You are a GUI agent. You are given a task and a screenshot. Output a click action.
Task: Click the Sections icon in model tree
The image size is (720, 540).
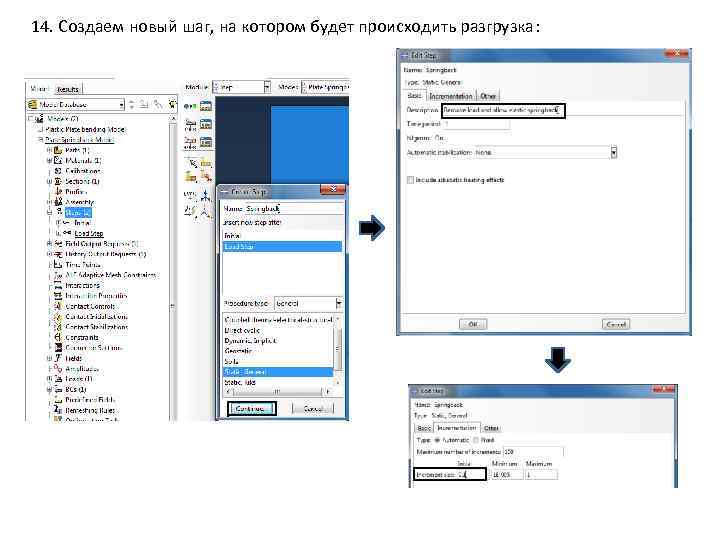[x=58, y=181]
